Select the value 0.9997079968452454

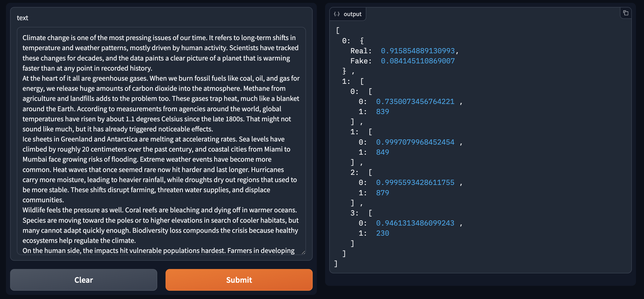(x=415, y=142)
